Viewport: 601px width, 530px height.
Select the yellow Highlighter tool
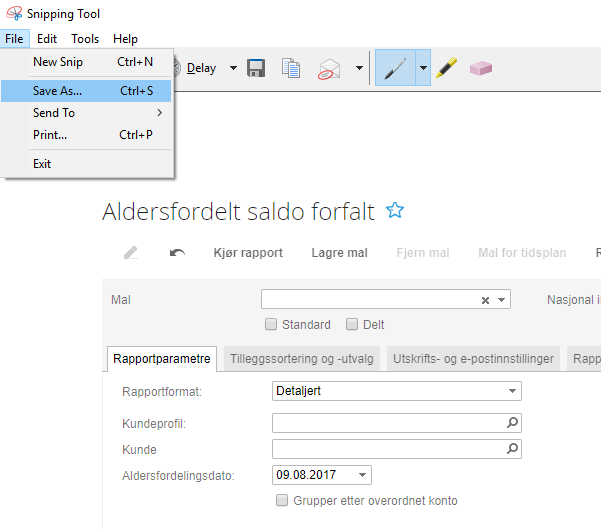coord(446,68)
